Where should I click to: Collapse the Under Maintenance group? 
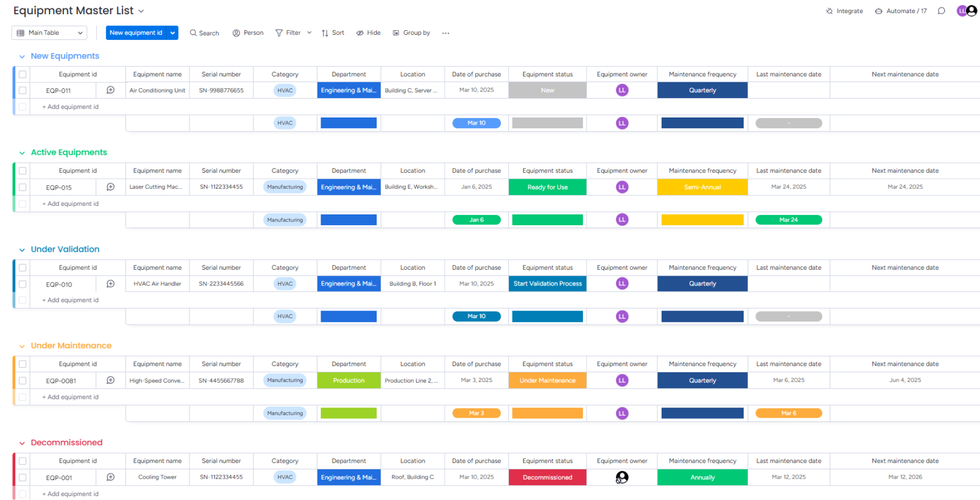[x=22, y=346]
